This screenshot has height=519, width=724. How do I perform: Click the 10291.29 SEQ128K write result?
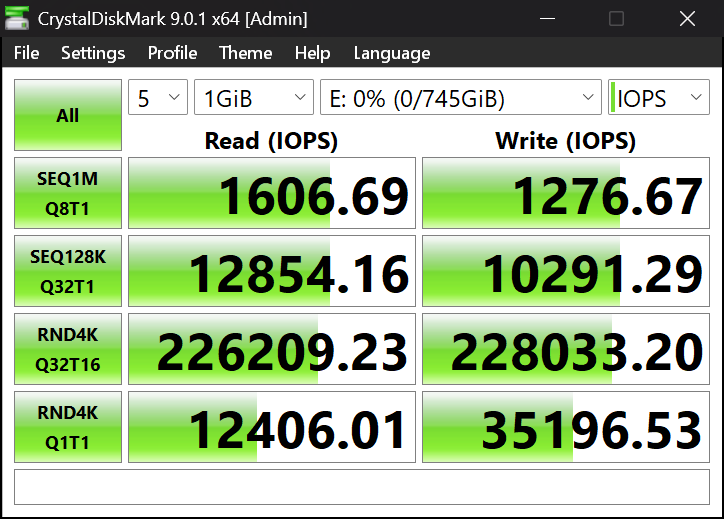(x=566, y=271)
